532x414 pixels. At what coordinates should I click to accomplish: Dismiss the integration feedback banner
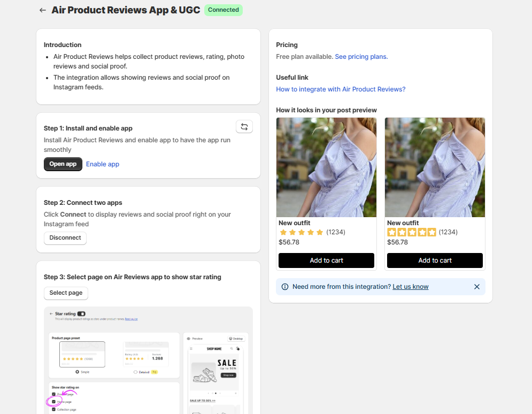[477, 287]
